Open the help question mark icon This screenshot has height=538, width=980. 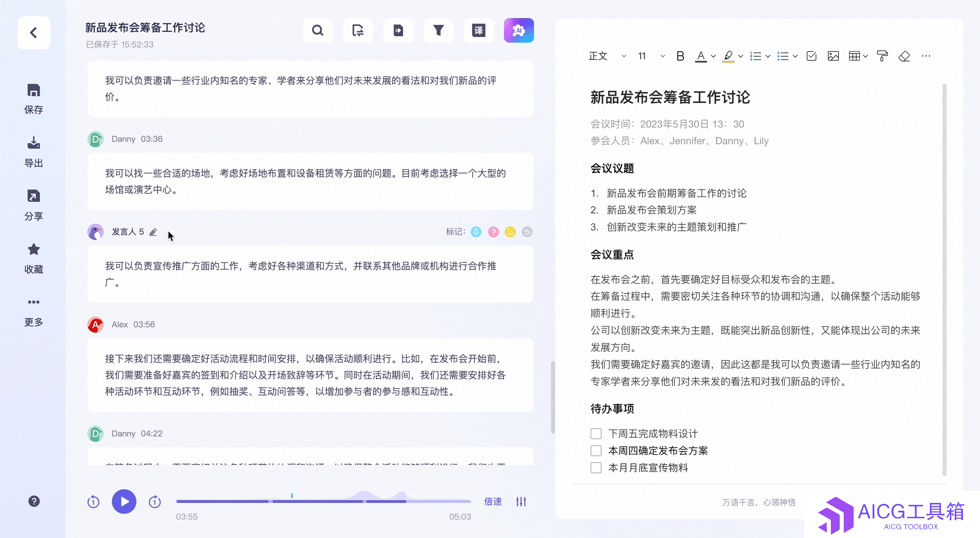tap(34, 502)
